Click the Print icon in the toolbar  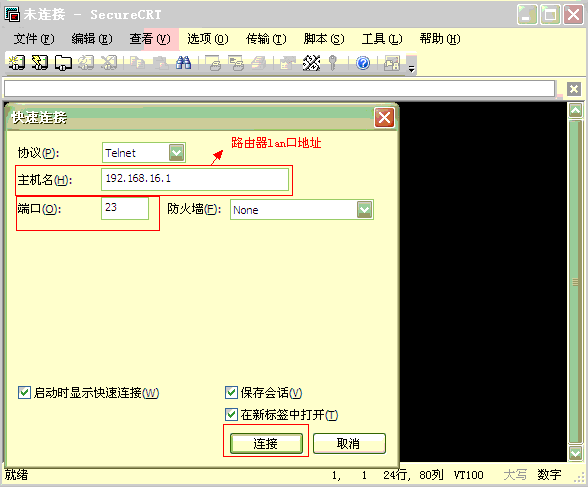[x=214, y=63]
